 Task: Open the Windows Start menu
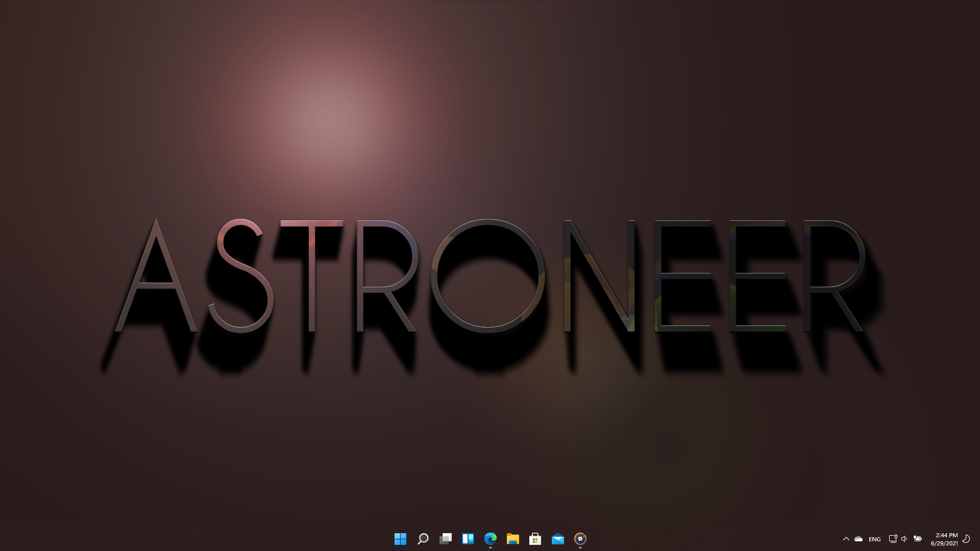tap(400, 539)
